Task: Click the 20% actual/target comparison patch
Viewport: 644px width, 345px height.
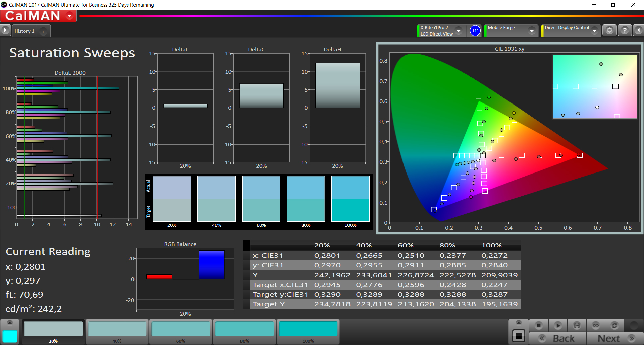Action: pos(172,199)
